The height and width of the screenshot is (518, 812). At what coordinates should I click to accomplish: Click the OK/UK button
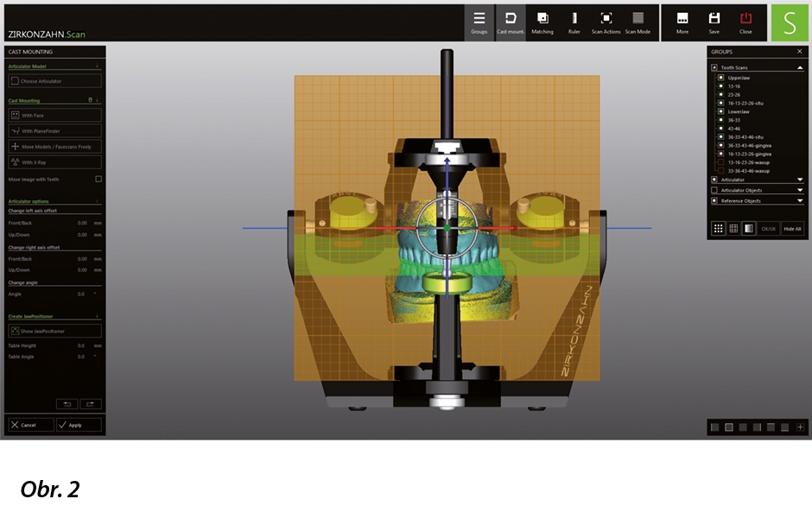(x=769, y=229)
